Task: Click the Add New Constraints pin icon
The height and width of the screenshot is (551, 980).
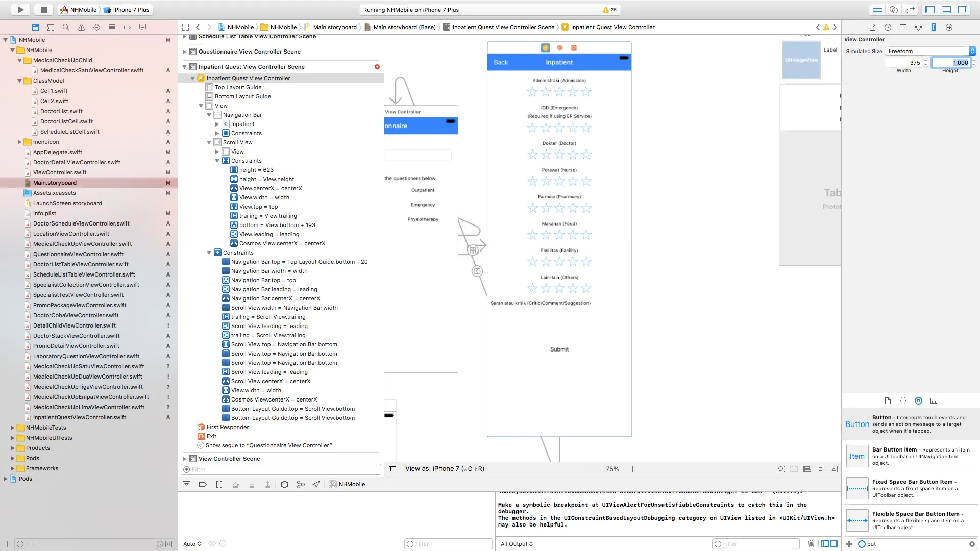Action: [820, 469]
